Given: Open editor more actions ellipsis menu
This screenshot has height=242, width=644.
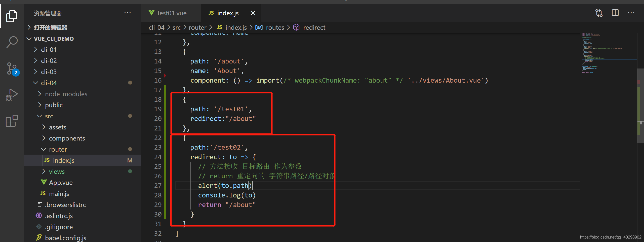Looking at the screenshot, I should (x=631, y=13).
